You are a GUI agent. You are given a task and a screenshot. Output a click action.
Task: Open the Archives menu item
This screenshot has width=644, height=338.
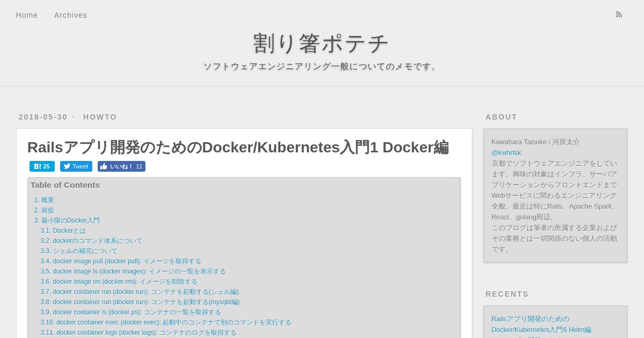tap(70, 15)
